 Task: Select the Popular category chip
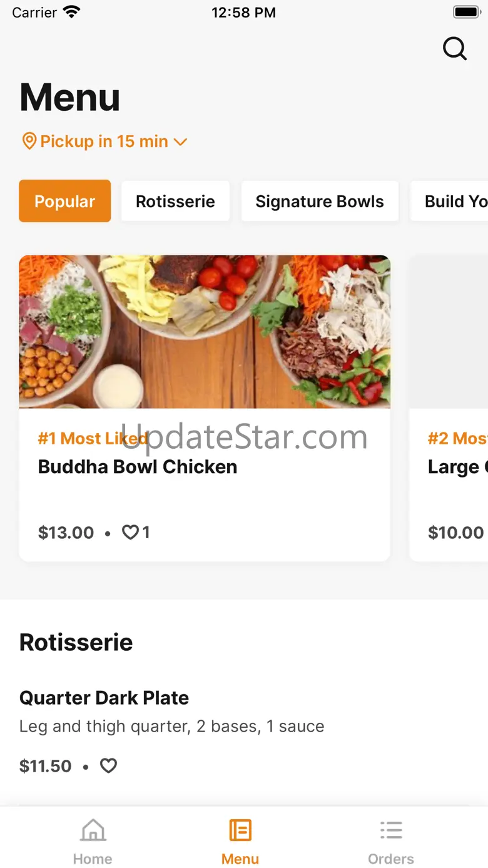coord(65,201)
